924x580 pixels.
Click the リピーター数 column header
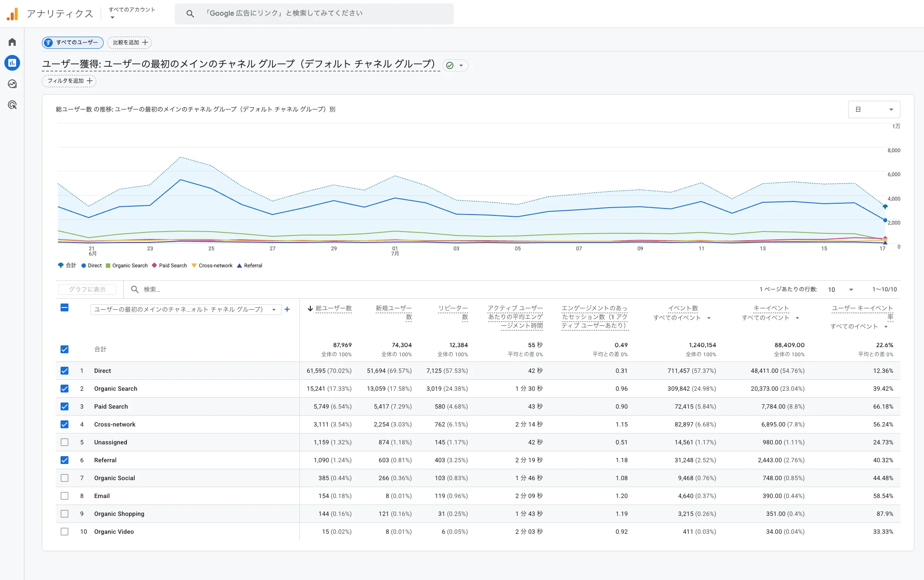pos(453,312)
